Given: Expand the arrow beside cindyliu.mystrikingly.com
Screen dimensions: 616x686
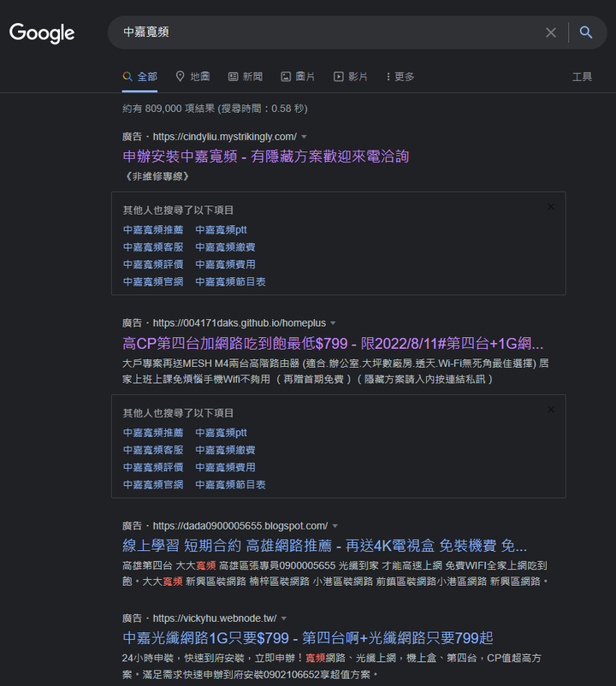Looking at the screenshot, I should tap(304, 137).
